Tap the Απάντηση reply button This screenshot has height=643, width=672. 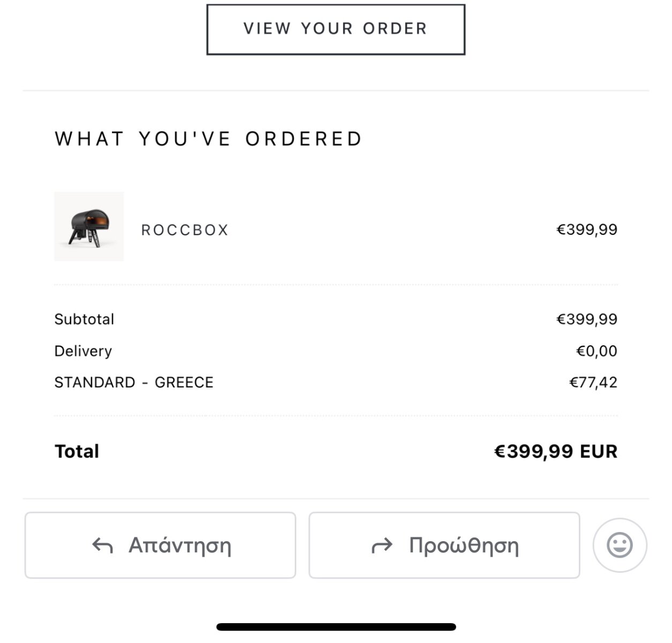coord(160,545)
